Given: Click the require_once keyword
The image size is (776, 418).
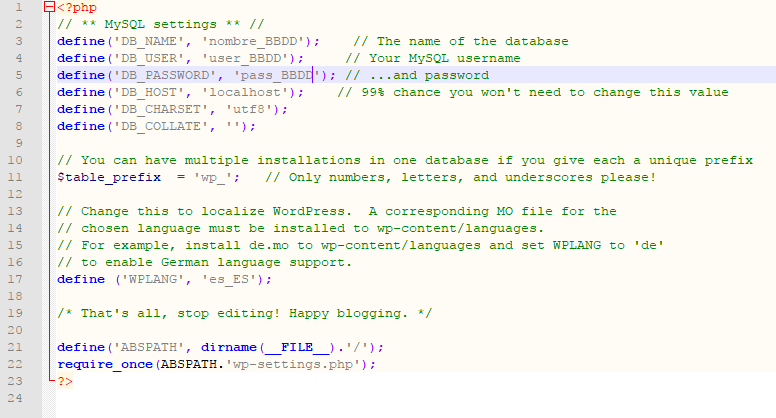Looking at the screenshot, I should coord(105,364).
